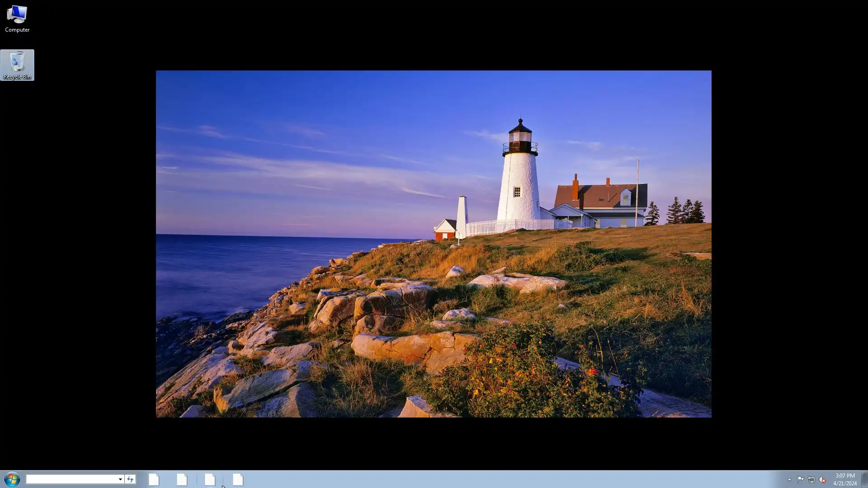Click the taskbar address input field
This screenshot has height=488, width=868.
pyautogui.click(x=71, y=479)
